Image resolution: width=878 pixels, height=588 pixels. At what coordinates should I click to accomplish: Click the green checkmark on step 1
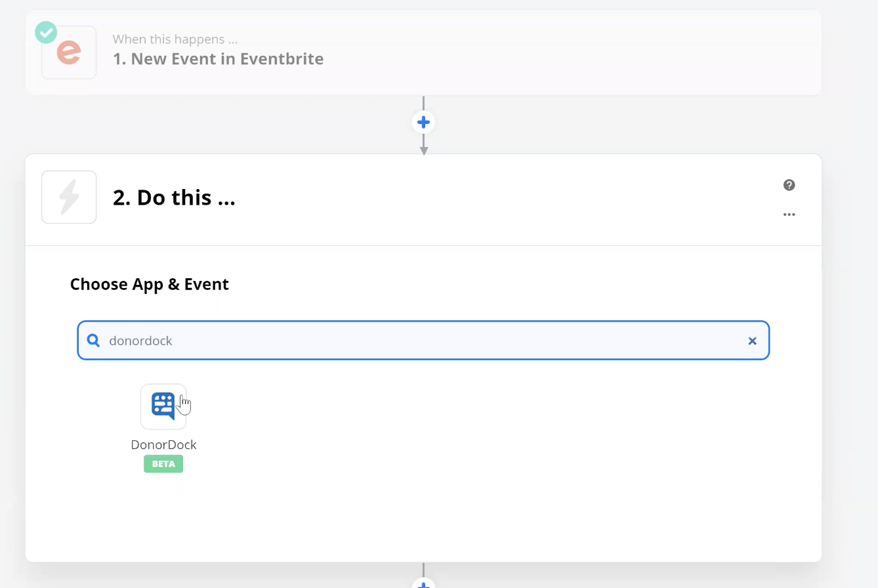(46, 32)
